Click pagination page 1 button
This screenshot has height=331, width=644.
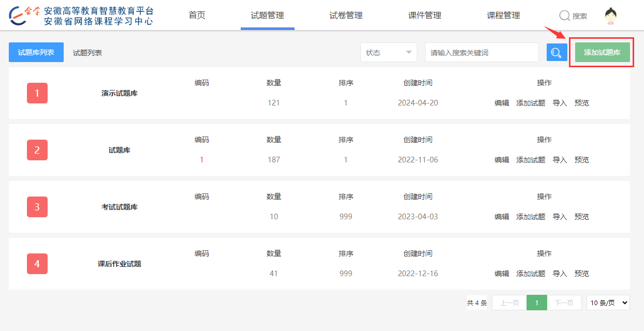coord(537,303)
